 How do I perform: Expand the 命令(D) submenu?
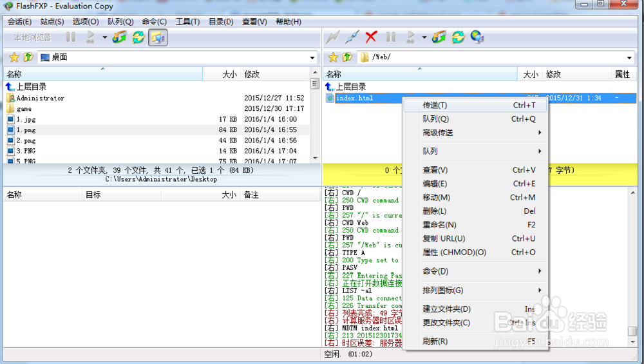pyautogui.click(x=475, y=271)
